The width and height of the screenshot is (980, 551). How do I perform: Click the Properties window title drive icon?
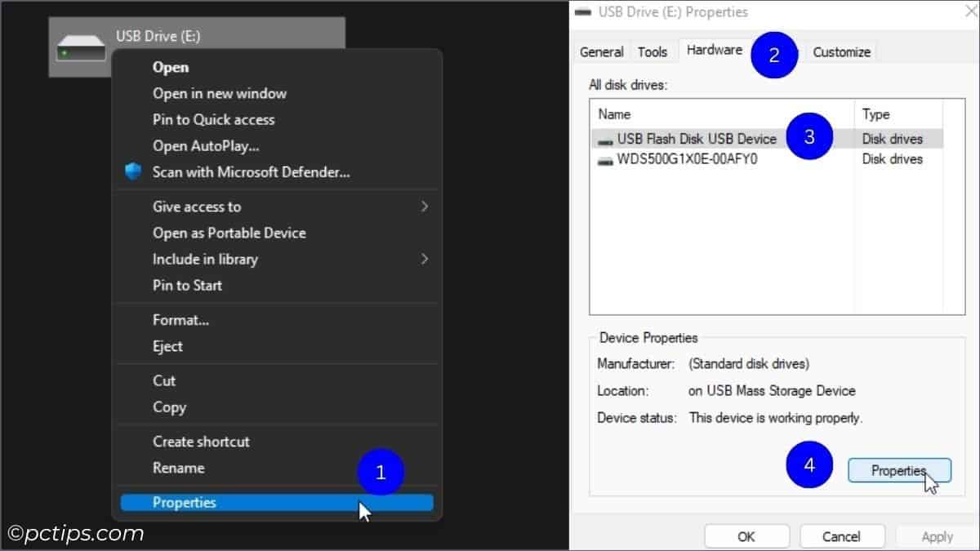582,12
